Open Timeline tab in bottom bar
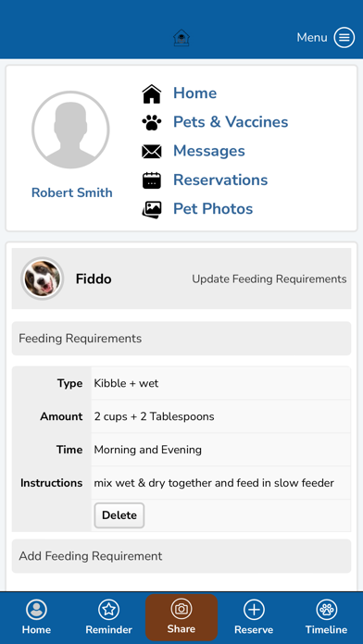363x644 pixels. (326, 617)
